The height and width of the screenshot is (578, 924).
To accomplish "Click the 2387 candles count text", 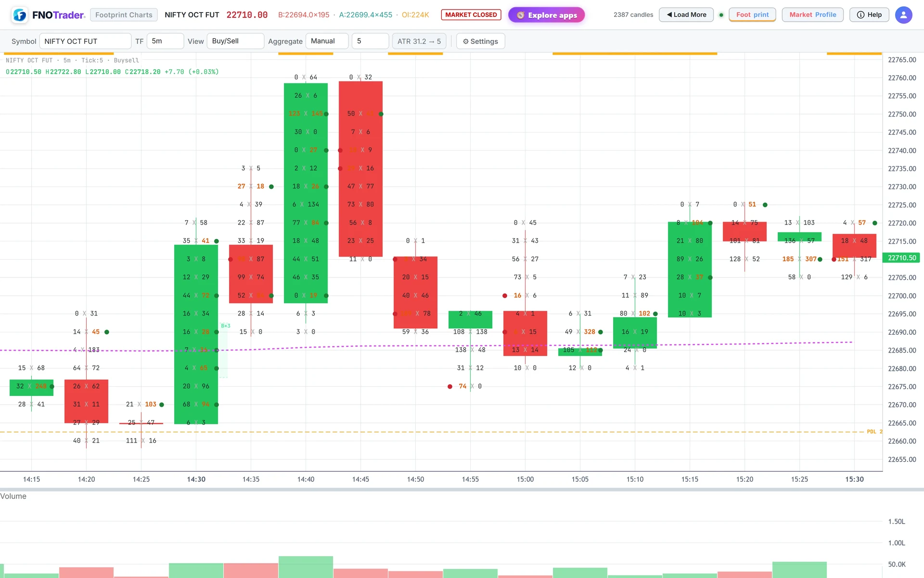I will click(x=633, y=15).
